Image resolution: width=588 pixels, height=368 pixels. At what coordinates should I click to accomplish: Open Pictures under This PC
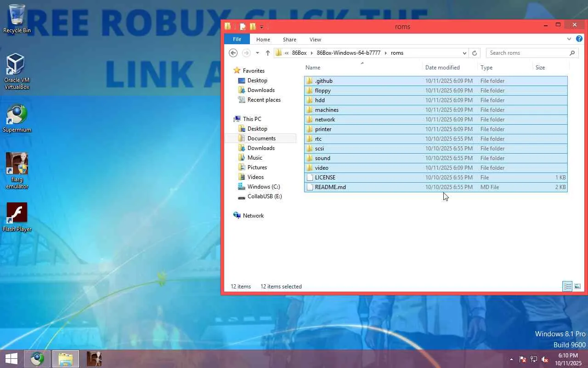[257, 167]
